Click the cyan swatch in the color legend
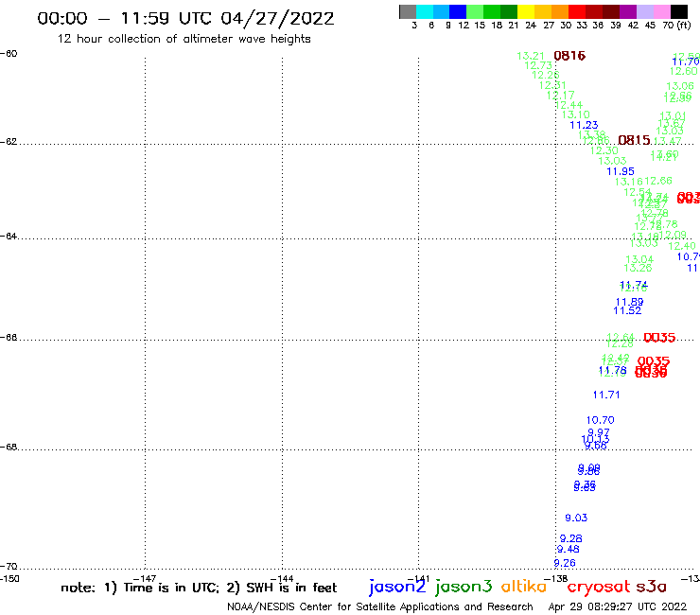Viewport: 700px width, 615px height. tap(425, 11)
